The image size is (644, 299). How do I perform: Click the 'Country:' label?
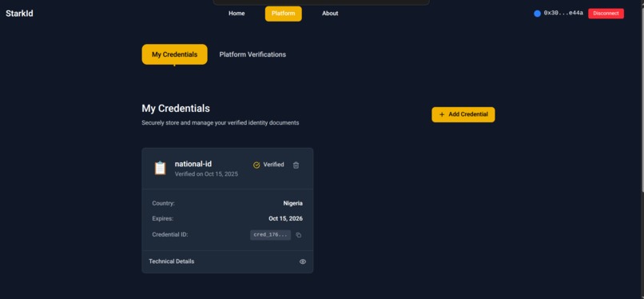pyautogui.click(x=164, y=203)
